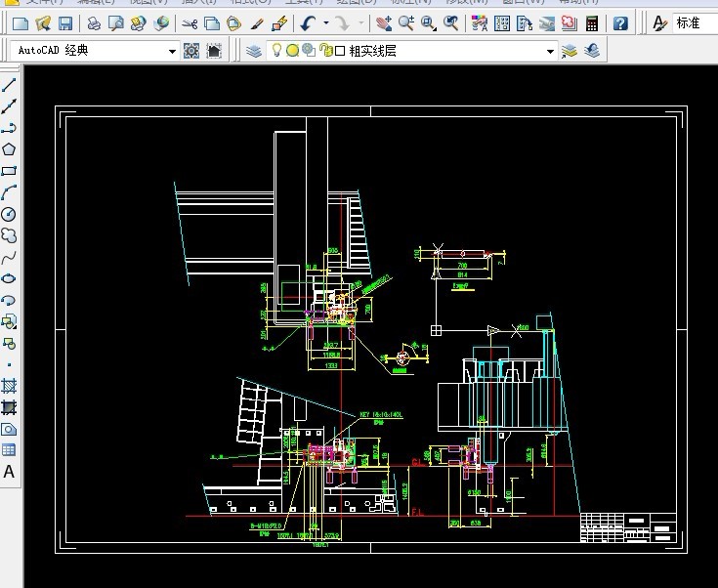Open the AutoCAD 经典 workspace dropdown
718x588 pixels.
tap(172, 51)
